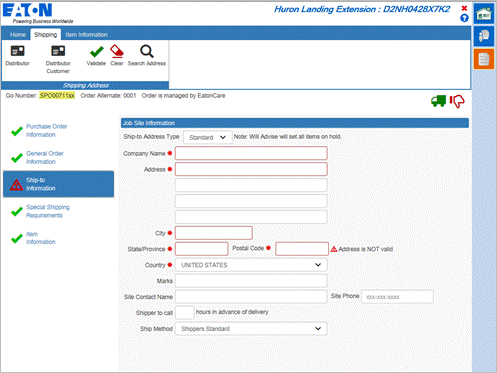This screenshot has height=373, width=497.
Task: Click the head profile icon in sidebar
Action: (484, 36)
